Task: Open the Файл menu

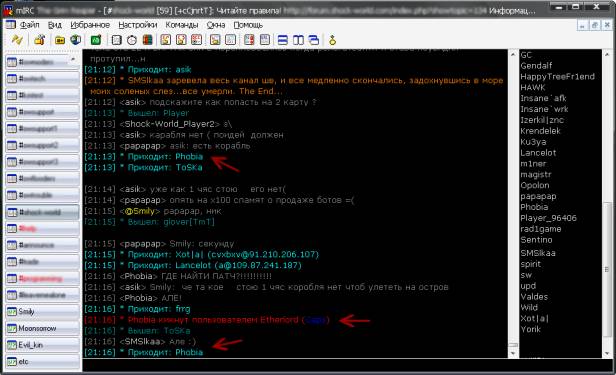Action: [x=29, y=25]
